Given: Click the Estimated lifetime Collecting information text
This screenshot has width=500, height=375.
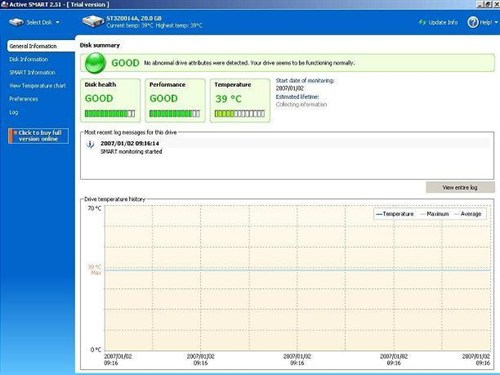Looking at the screenshot, I should click(301, 104).
